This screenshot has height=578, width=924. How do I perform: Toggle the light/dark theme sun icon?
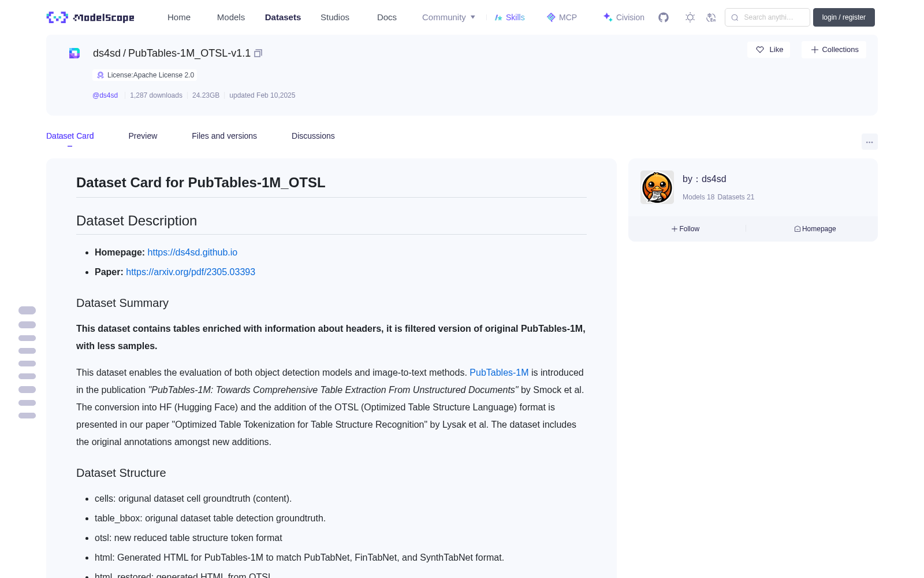tap(690, 17)
